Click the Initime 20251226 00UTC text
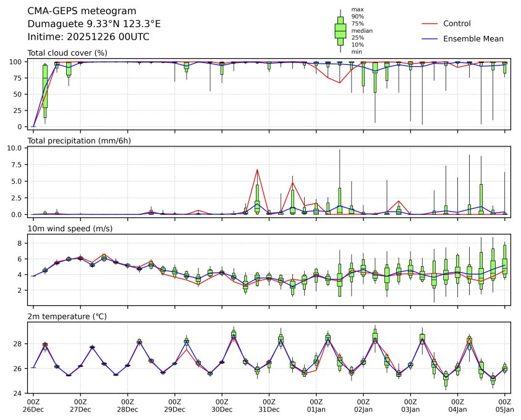 [x=88, y=36]
